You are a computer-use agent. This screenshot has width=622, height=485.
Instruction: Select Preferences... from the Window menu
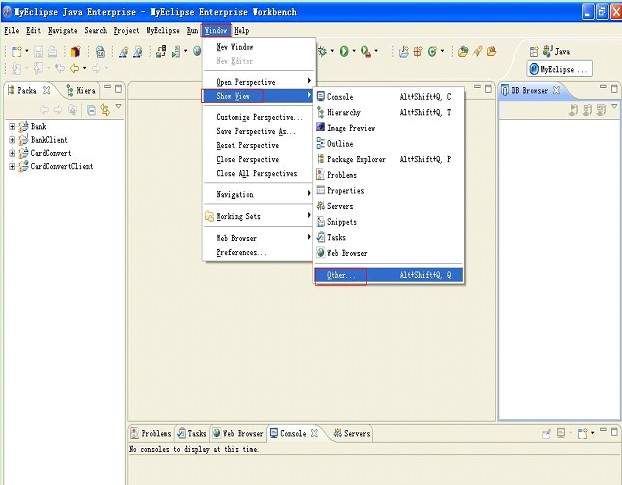(x=241, y=252)
